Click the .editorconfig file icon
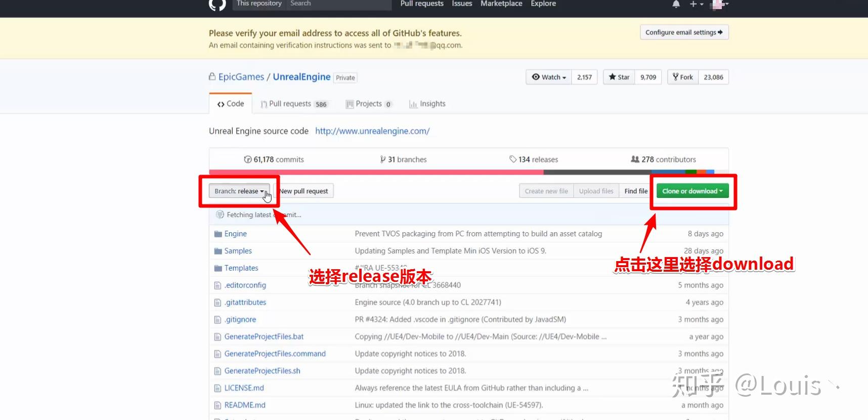Viewport: 868px width, 420px height. pyautogui.click(x=218, y=285)
